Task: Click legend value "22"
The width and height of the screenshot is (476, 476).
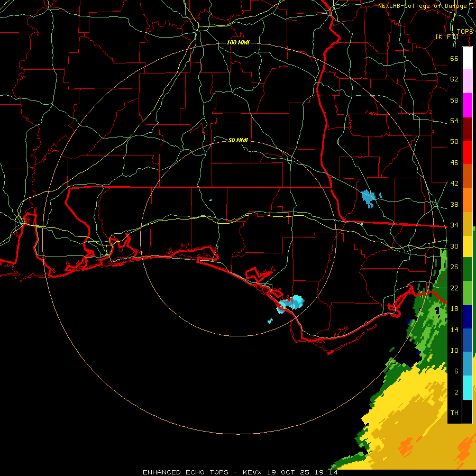Action: (x=454, y=288)
